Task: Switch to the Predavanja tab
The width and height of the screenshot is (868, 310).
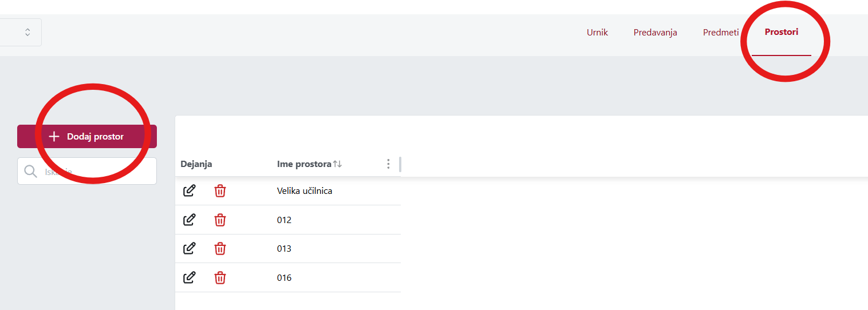Action: 655,32
